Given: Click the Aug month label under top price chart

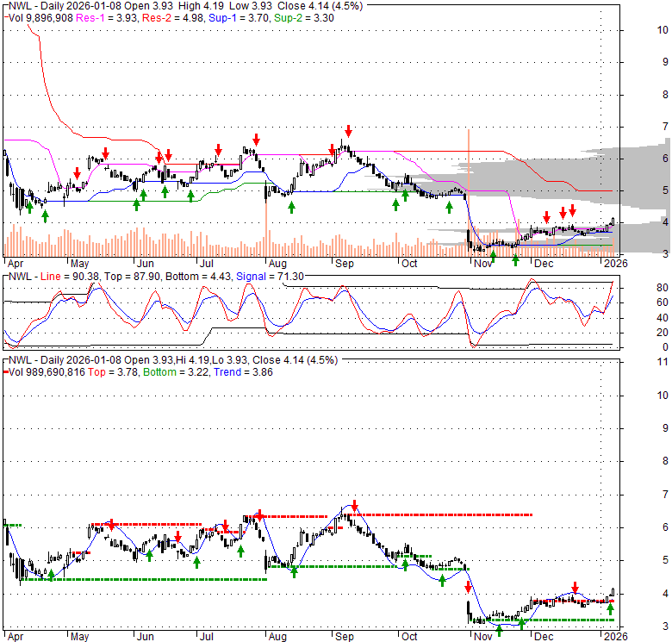Looking at the screenshot, I should click(x=277, y=264).
